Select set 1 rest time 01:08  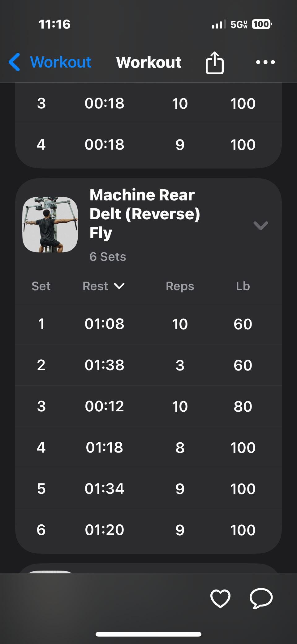pyautogui.click(x=105, y=324)
